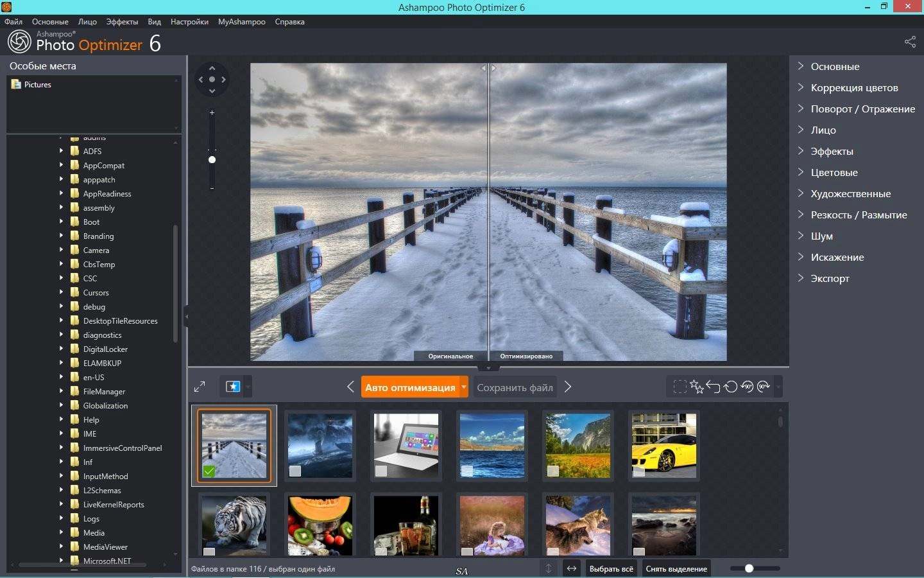Uncheck the snowy pier thumbnail checkbox
Image resolution: width=924 pixels, height=578 pixels.
tap(209, 471)
